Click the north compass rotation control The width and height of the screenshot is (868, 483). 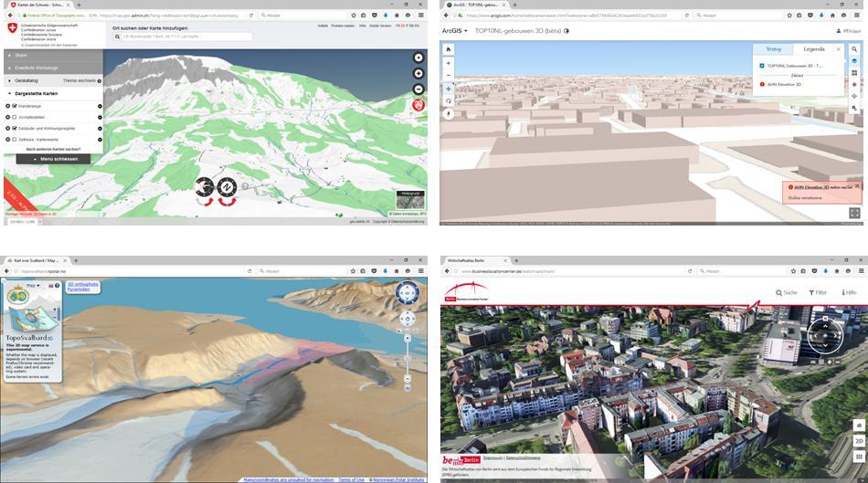[227, 187]
